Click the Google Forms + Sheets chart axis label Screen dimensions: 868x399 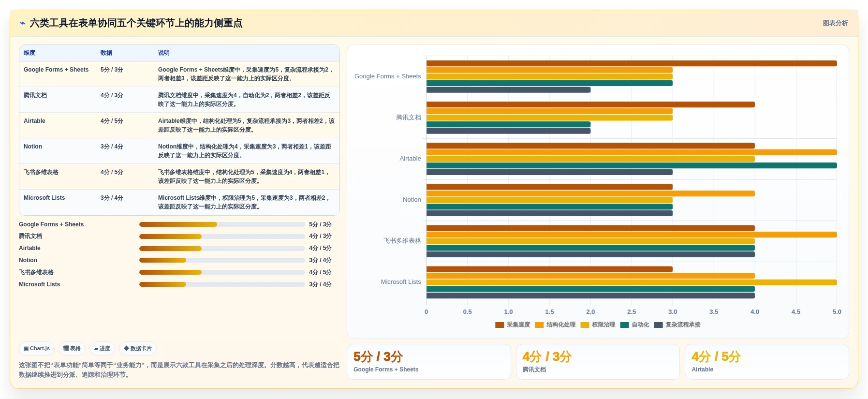[388, 76]
